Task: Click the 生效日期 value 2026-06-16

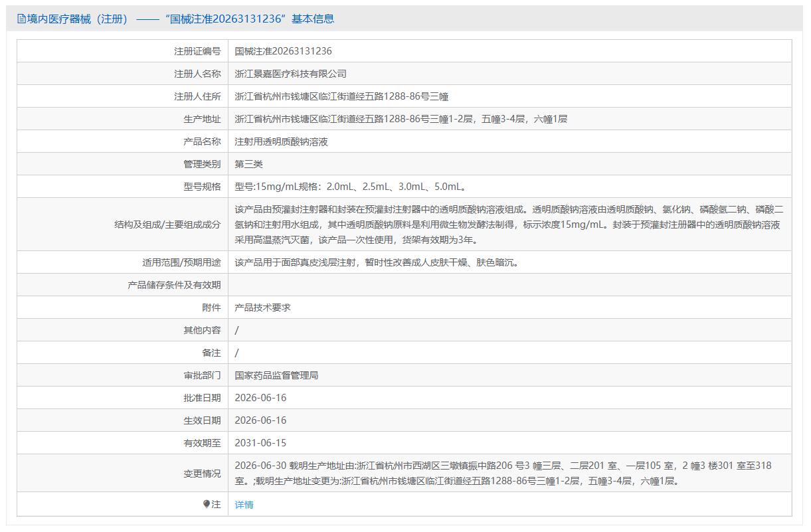Action: (x=261, y=420)
